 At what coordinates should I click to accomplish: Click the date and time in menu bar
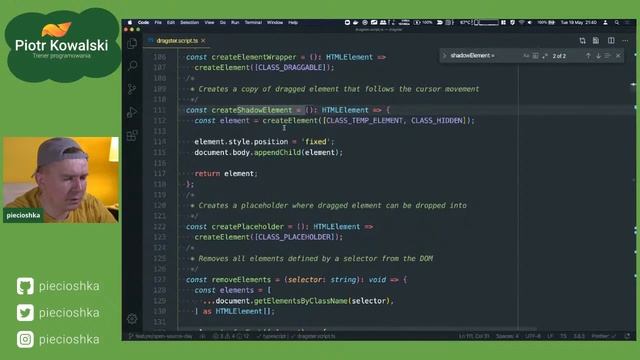(x=578, y=22)
